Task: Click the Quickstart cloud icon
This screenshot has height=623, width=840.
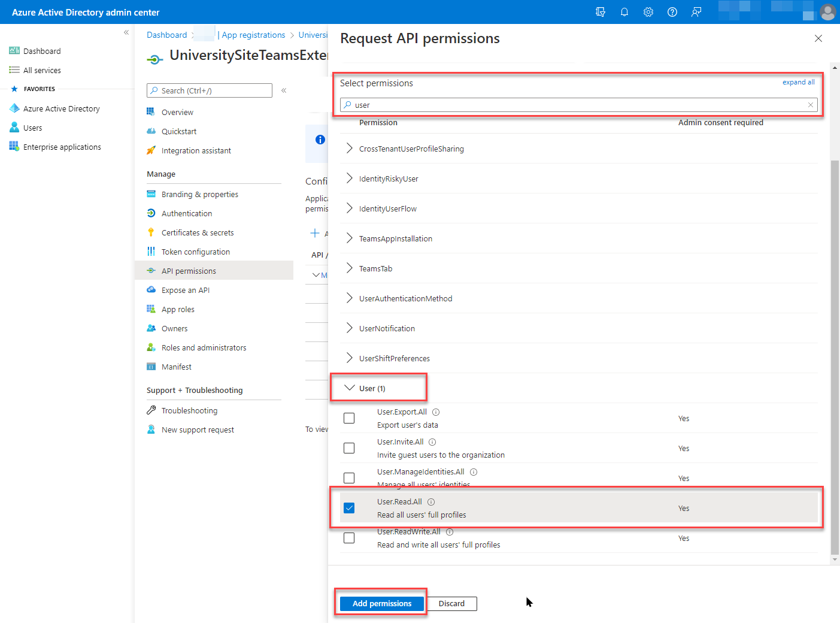Action: 151,131
